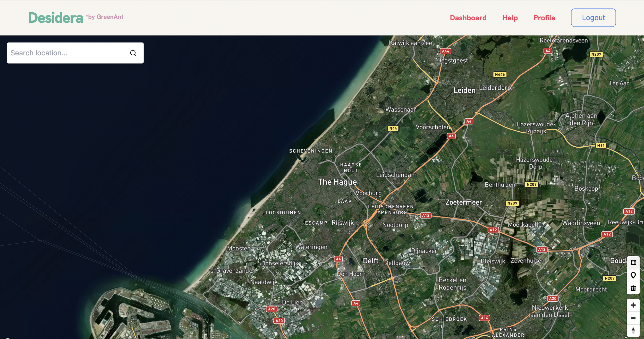The image size is (644, 339).
Task: Click the Leiderdorp label
Action: click(495, 88)
